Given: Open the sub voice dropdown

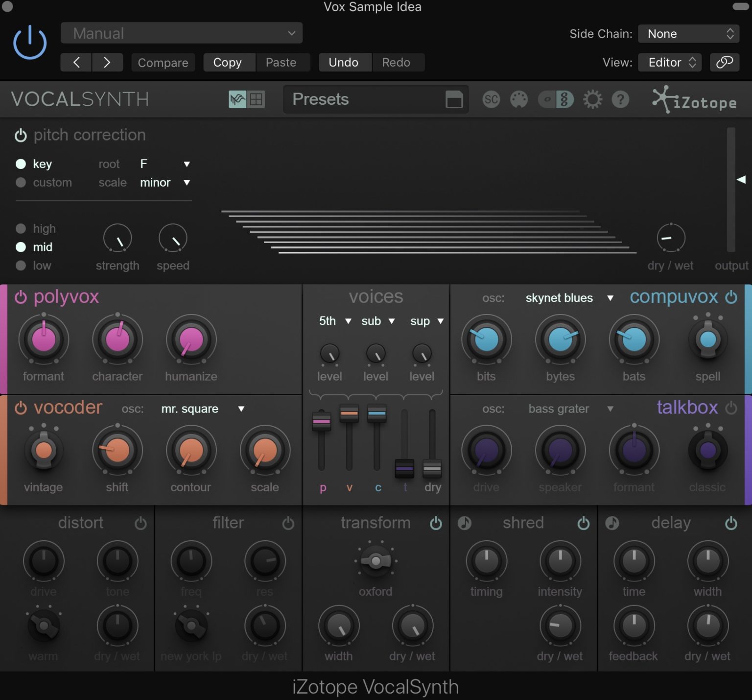Looking at the screenshot, I should pyautogui.click(x=378, y=321).
